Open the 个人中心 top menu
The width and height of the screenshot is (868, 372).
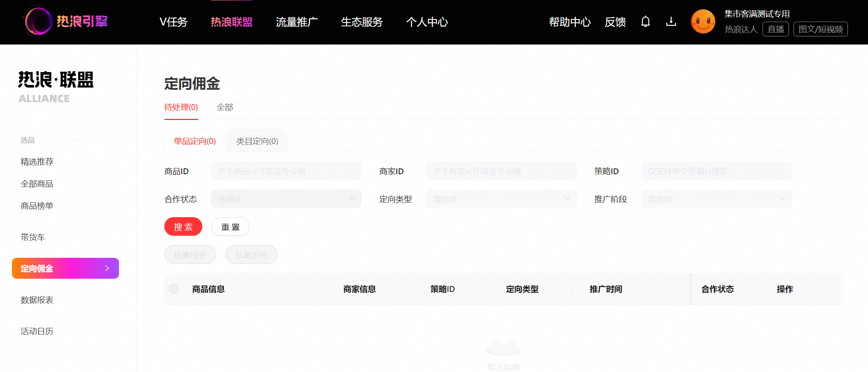(427, 22)
